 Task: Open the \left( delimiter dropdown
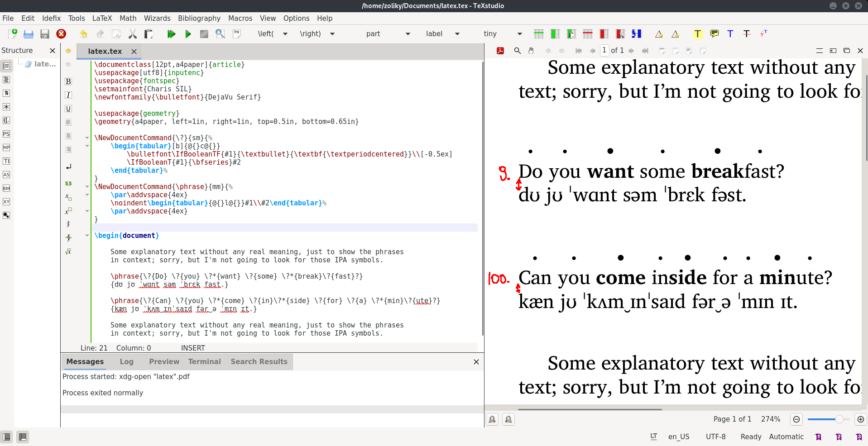click(x=285, y=34)
